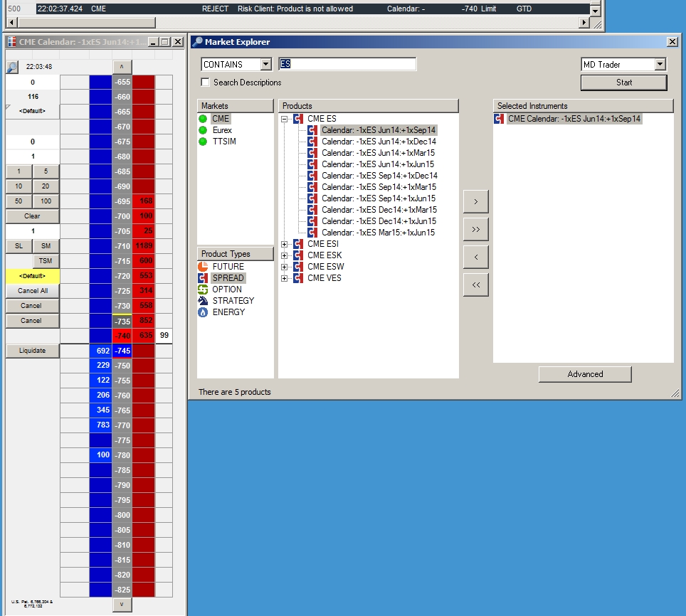Collapse the CME ES product tree

(285, 119)
